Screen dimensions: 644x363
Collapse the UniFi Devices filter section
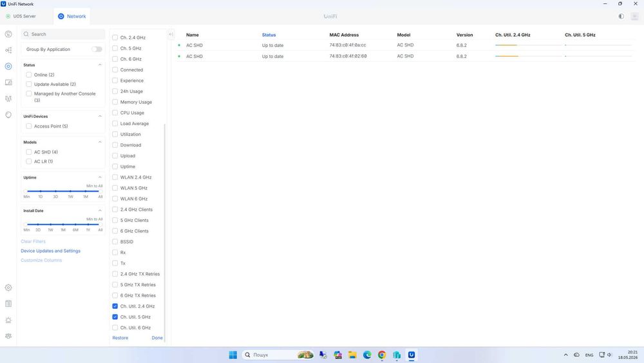[100, 116]
